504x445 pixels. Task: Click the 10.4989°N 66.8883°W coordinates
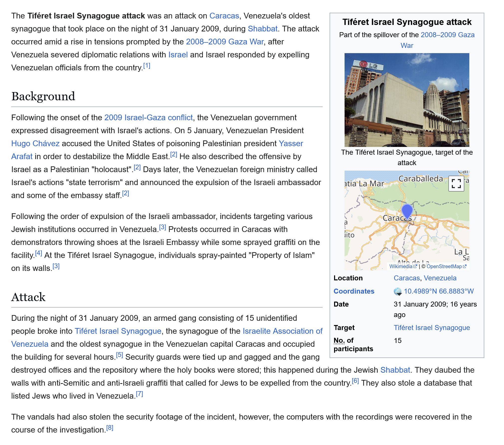point(439,291)
